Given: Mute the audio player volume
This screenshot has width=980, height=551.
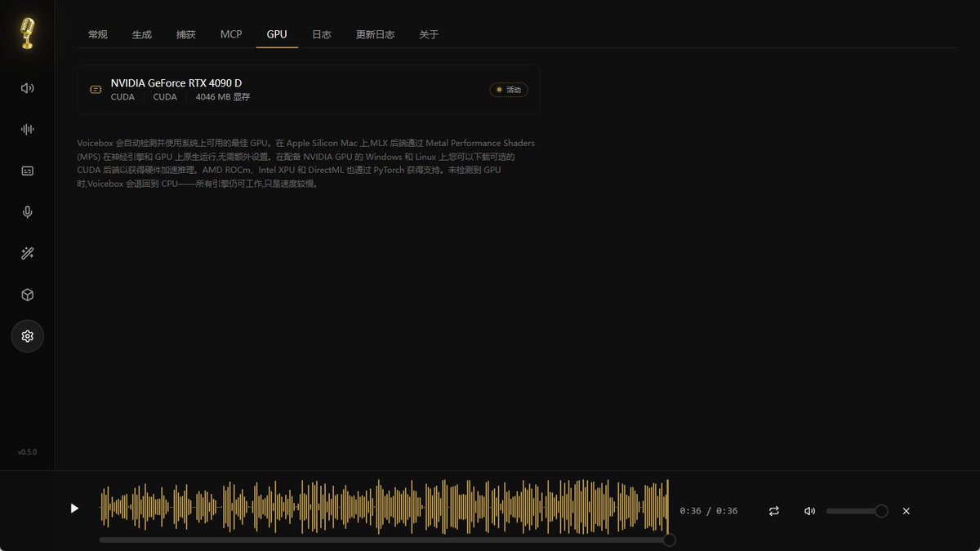Looking at the screenshot, I should click(x=809, y=511).
